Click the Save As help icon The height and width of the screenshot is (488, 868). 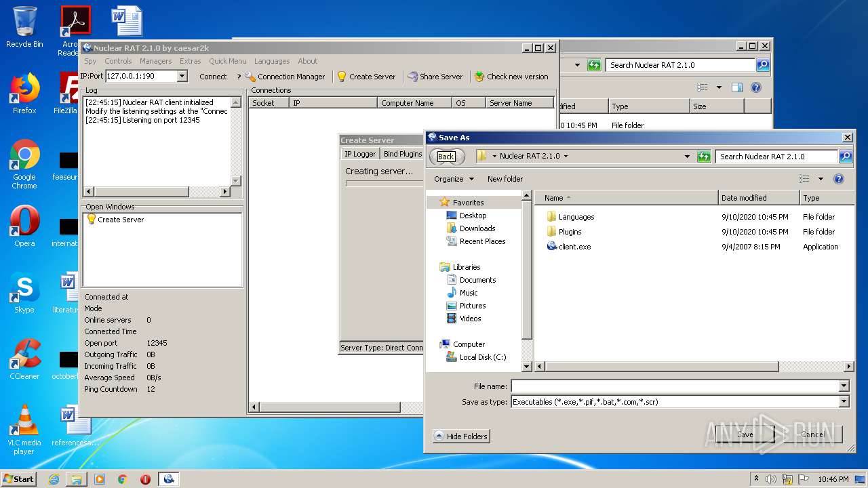pos(839,179)
